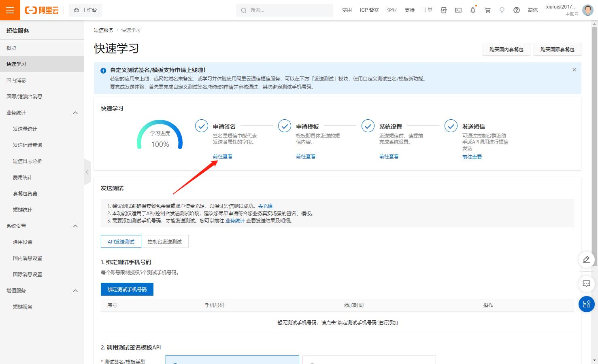Click the search input field

point(285,10)
